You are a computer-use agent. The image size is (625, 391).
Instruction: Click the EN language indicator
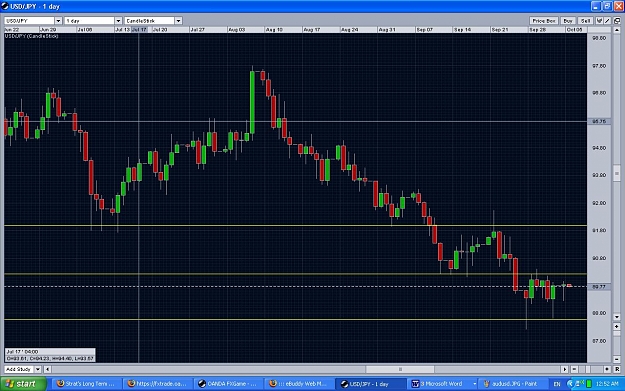[557, 384]
